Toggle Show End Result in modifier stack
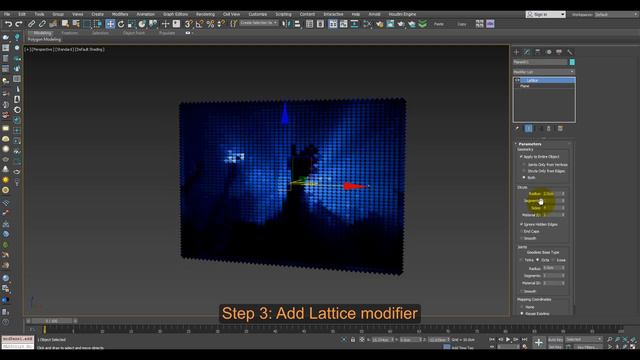640x360 pixels. pyautogui.click(x=529, y=129)
